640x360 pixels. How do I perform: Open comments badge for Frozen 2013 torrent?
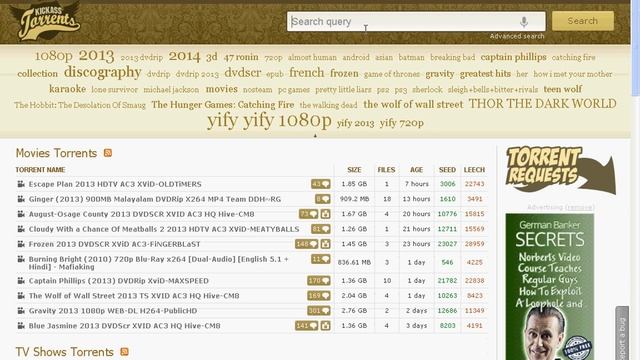tap(307, 244)
